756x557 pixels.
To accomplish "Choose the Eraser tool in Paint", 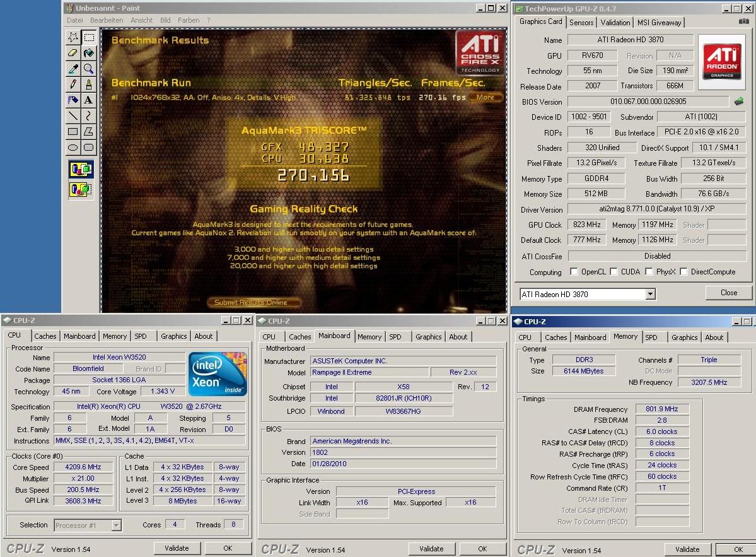I will [73, 53].
